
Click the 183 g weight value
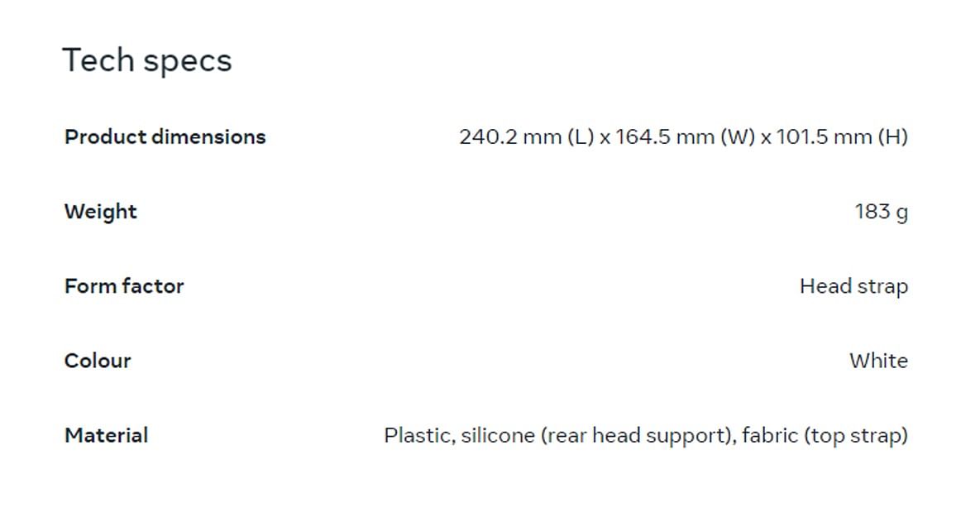[882, 212]
